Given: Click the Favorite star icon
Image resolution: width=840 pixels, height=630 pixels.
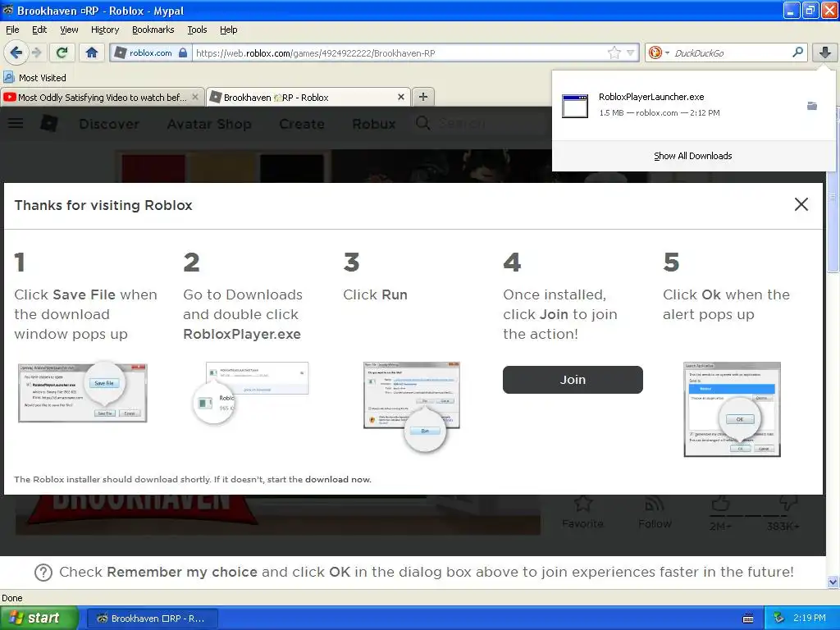Looking at the screenshot, I should (x=583, y=504).
